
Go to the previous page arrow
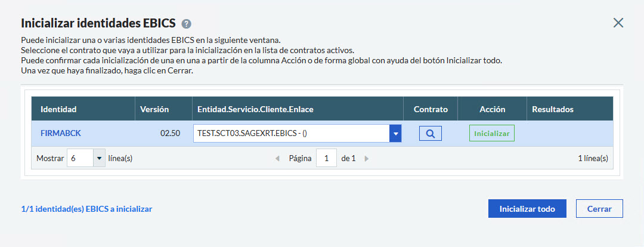click(x=277, y=159)
